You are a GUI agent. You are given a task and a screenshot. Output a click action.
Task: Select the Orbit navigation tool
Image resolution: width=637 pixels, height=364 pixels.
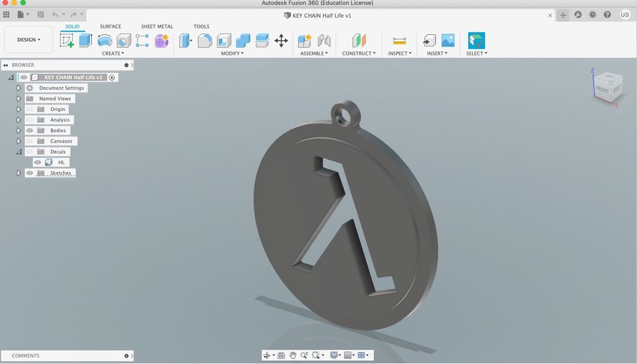tap(266, 356)
